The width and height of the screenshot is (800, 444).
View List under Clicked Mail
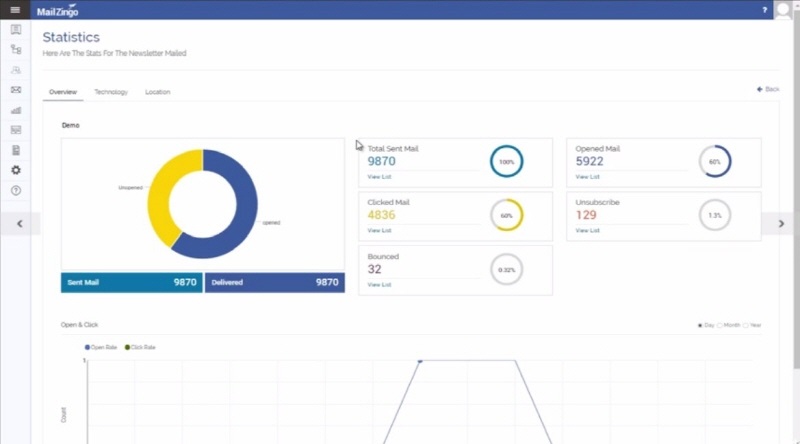(x=379, y=231)
